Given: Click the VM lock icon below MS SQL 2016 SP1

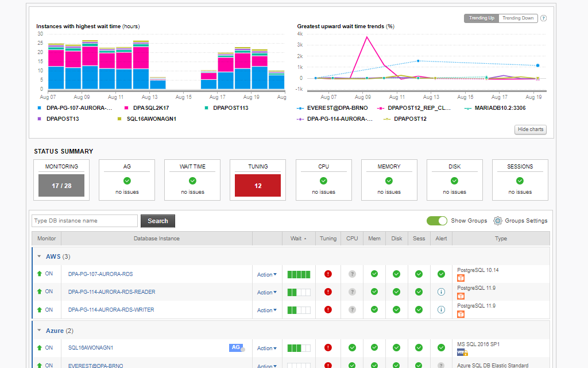Looking at the screenshot, I should coord(463,351).
